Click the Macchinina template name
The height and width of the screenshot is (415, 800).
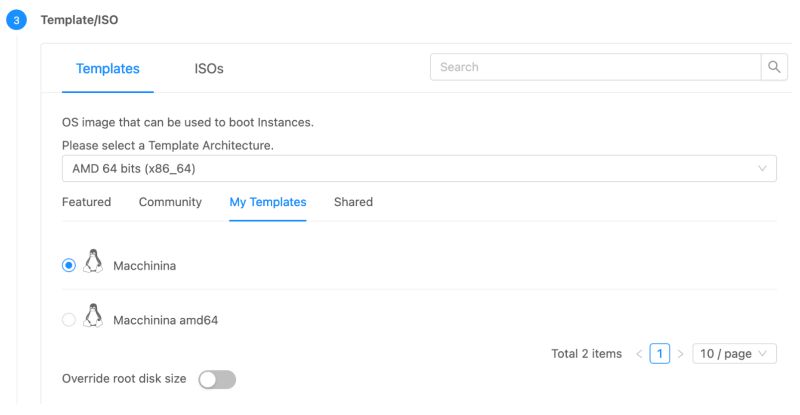point(144,265)
